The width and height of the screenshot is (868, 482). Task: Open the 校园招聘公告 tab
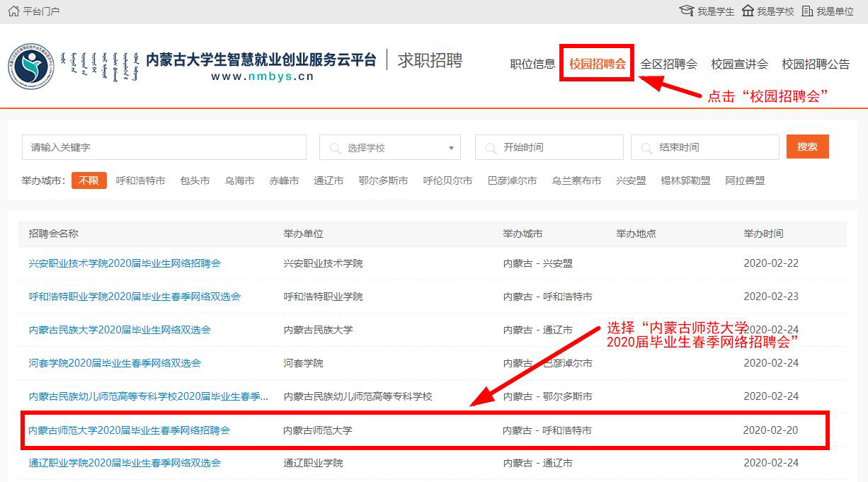816,64
